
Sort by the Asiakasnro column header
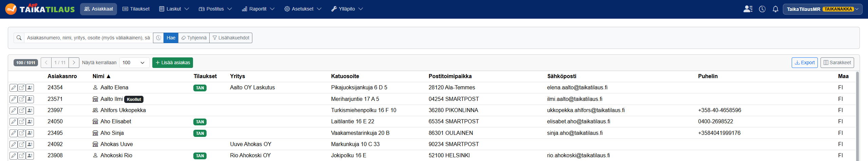pyautogui.click(x=62, y=76)
